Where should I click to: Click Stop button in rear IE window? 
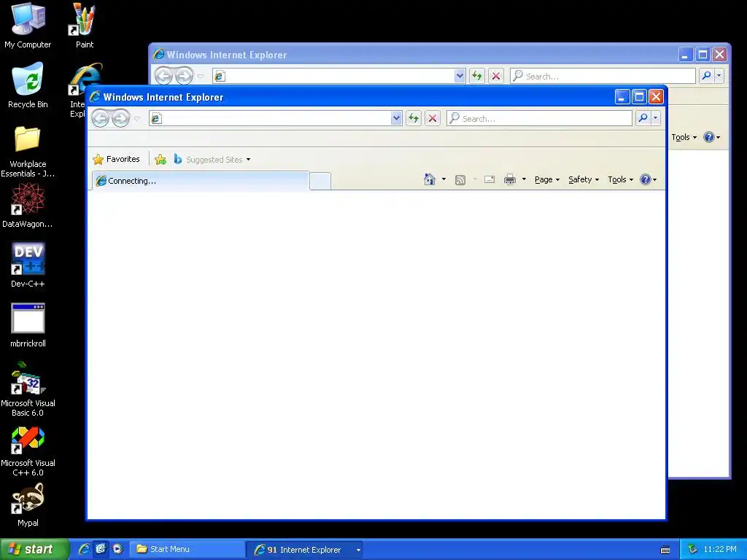click(x=496, y=76)
